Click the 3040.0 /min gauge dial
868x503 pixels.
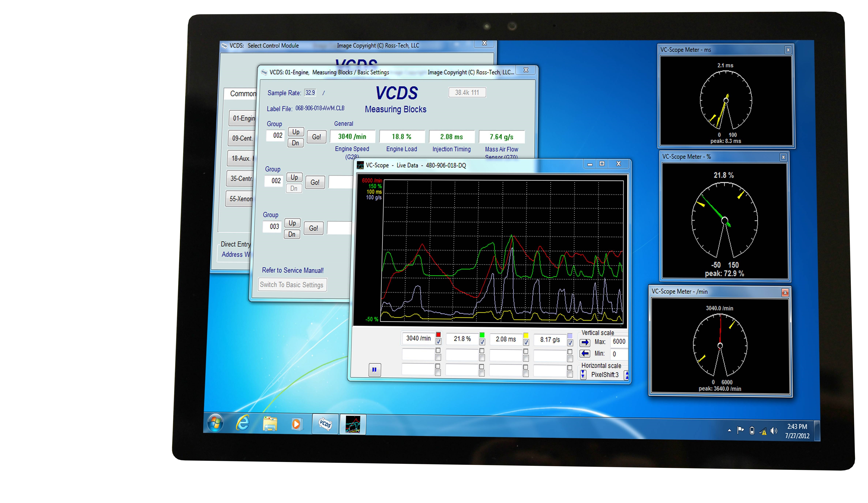pyautogui.click(x=720, y=345)
